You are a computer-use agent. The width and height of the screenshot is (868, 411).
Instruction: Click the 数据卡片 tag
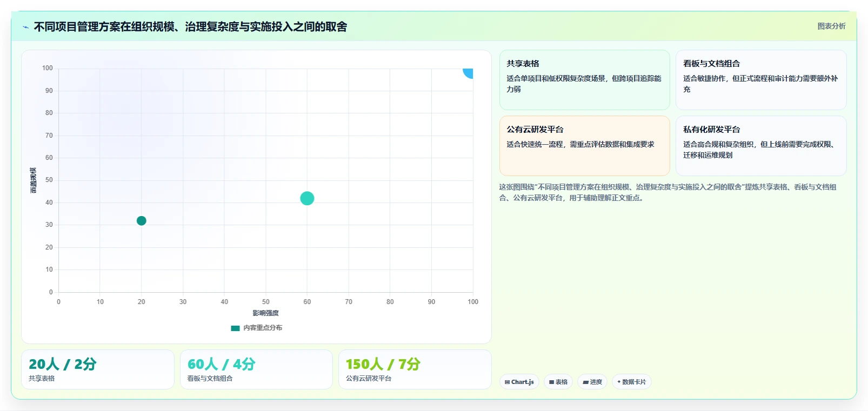coord(632,382)
